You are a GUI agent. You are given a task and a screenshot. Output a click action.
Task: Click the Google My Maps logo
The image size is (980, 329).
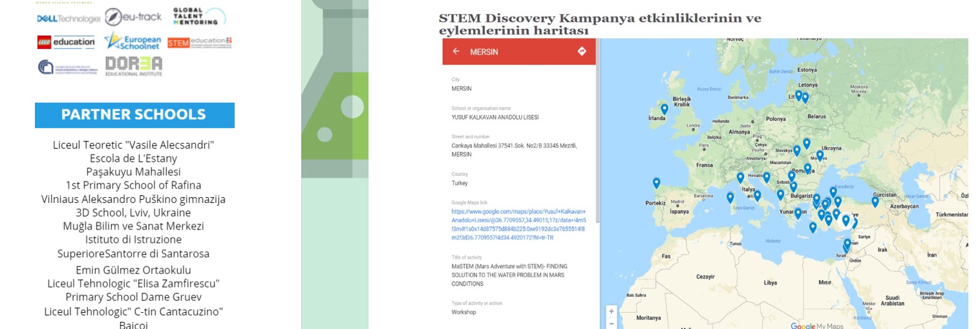817,326
